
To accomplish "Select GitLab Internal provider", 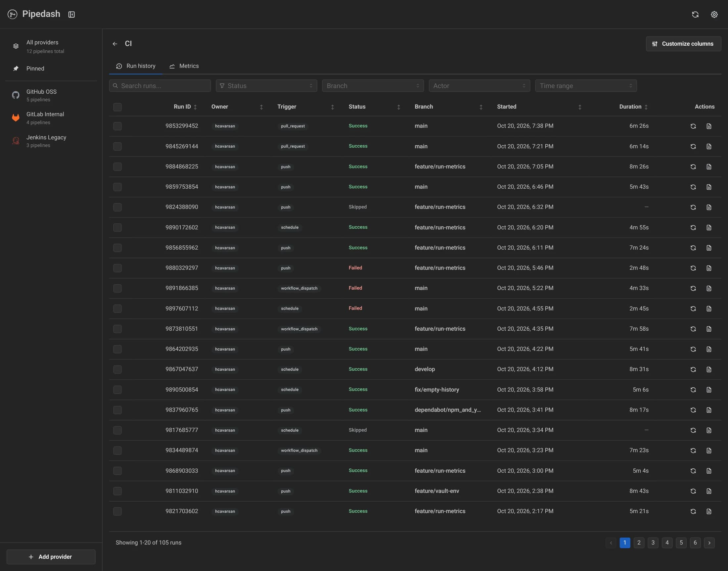I will pos(51,118).
